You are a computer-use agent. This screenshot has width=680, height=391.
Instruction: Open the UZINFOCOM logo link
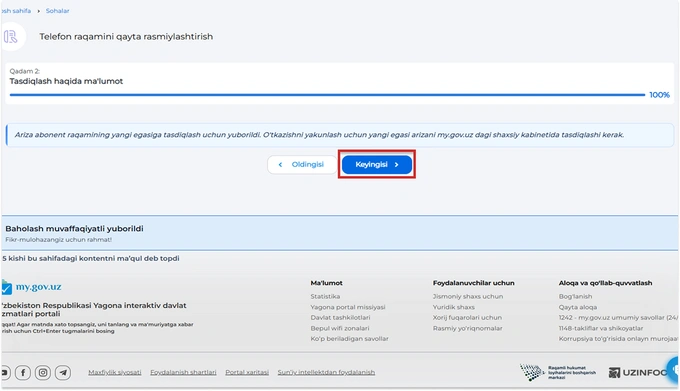point(638,372)
